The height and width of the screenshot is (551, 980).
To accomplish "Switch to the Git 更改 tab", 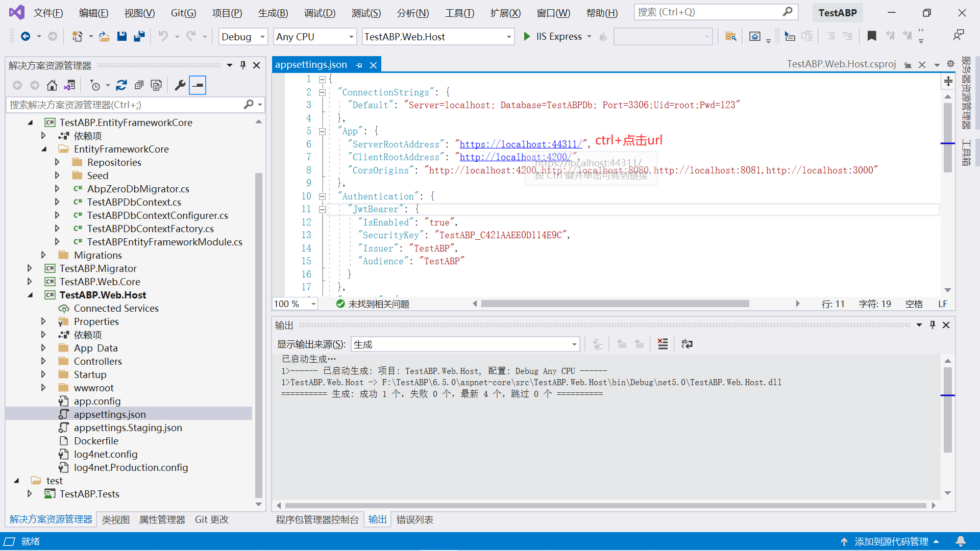I will pos(211,519).
